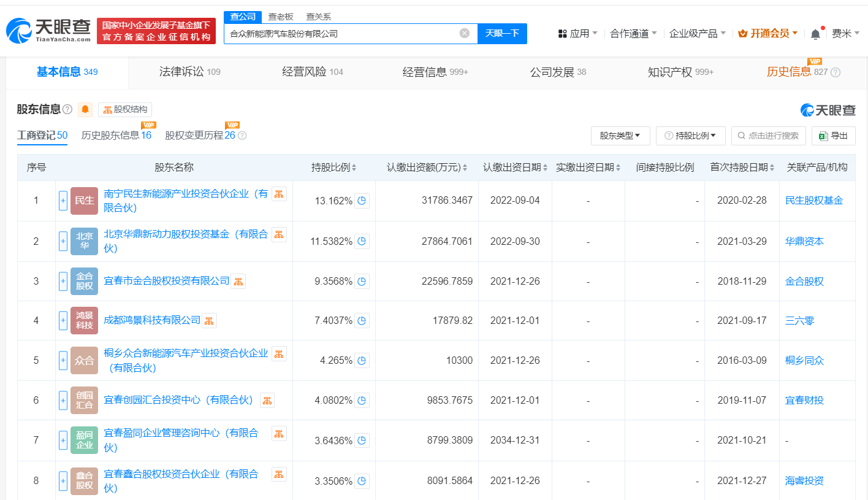Click the TianYanCha logo at top left

(48, 31)
